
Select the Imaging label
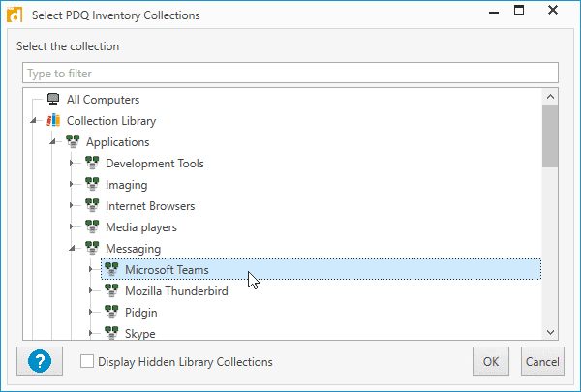[x=126, y=185]
